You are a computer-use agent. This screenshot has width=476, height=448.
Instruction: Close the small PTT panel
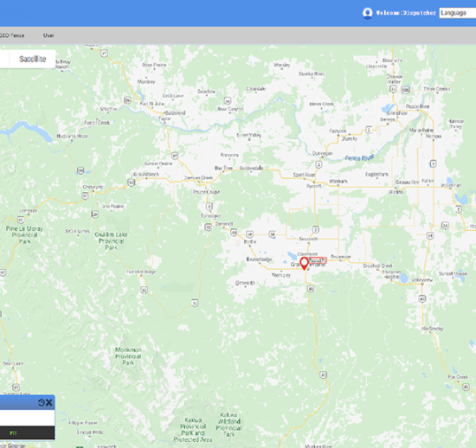point(48,402)
